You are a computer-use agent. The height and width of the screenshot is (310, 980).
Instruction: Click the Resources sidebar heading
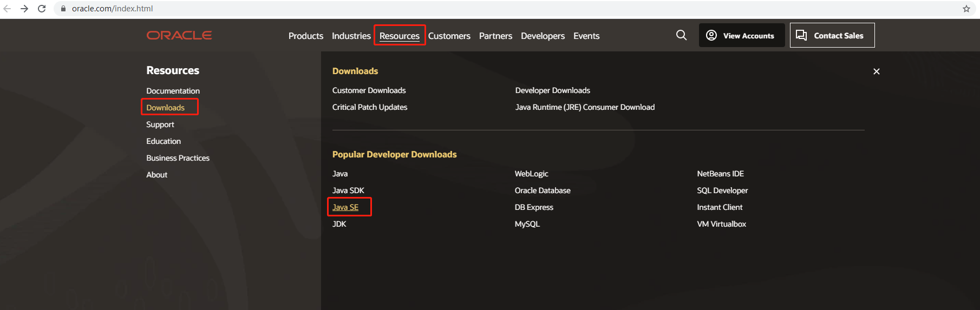pos(173,70)
